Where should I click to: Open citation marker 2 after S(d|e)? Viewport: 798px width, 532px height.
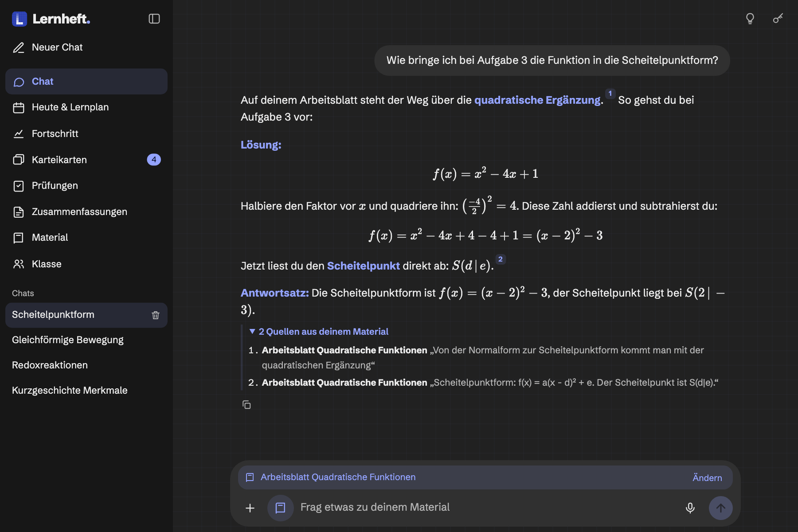coord(501,259)
